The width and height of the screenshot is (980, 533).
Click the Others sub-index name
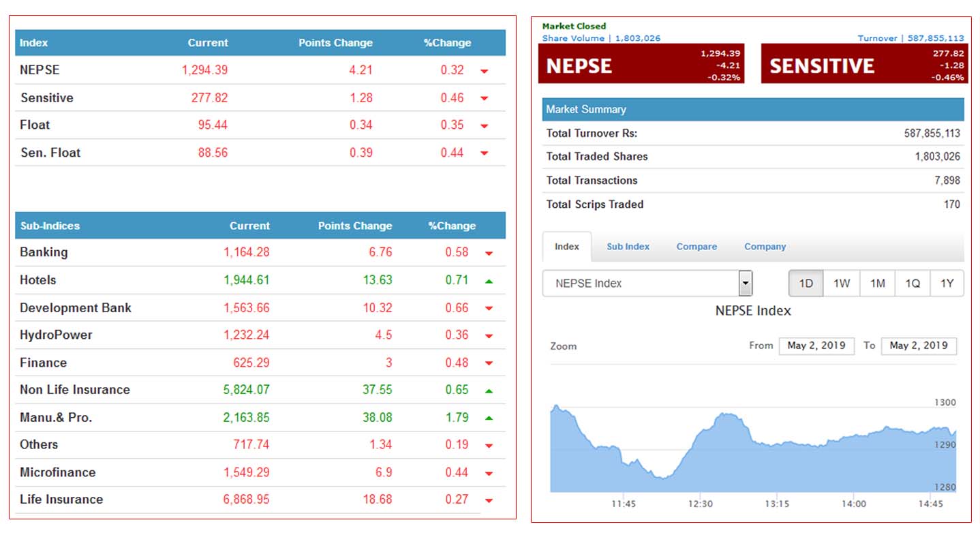click(x=39, y=444)
